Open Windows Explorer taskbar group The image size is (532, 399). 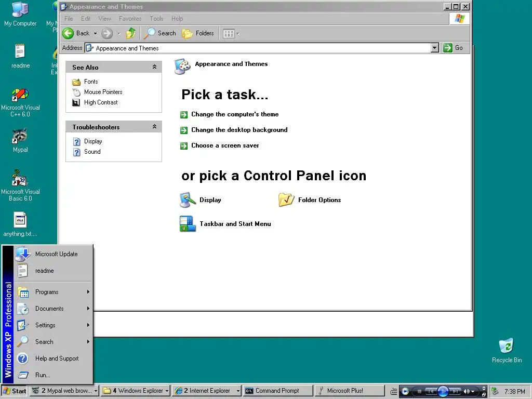136,391
